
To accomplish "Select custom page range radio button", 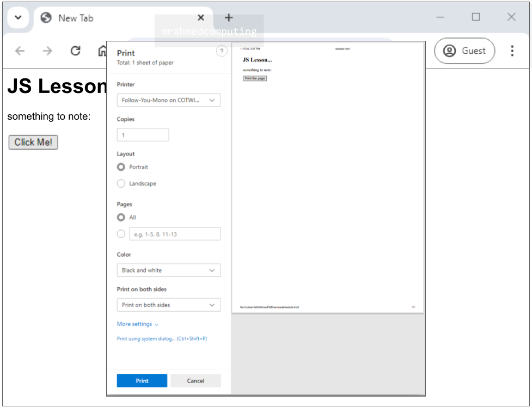I will [121, 234].
